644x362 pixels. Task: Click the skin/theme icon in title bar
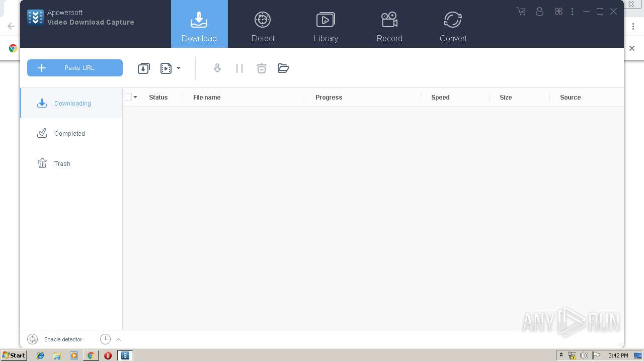pyautogui.click(x=558, y=11)
